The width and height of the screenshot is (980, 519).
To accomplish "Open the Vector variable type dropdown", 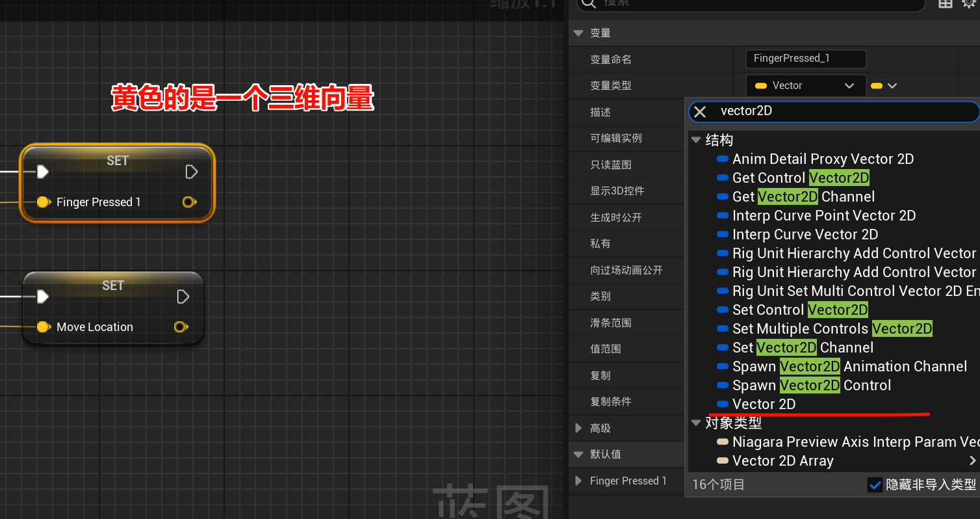I will pos(806,86).
